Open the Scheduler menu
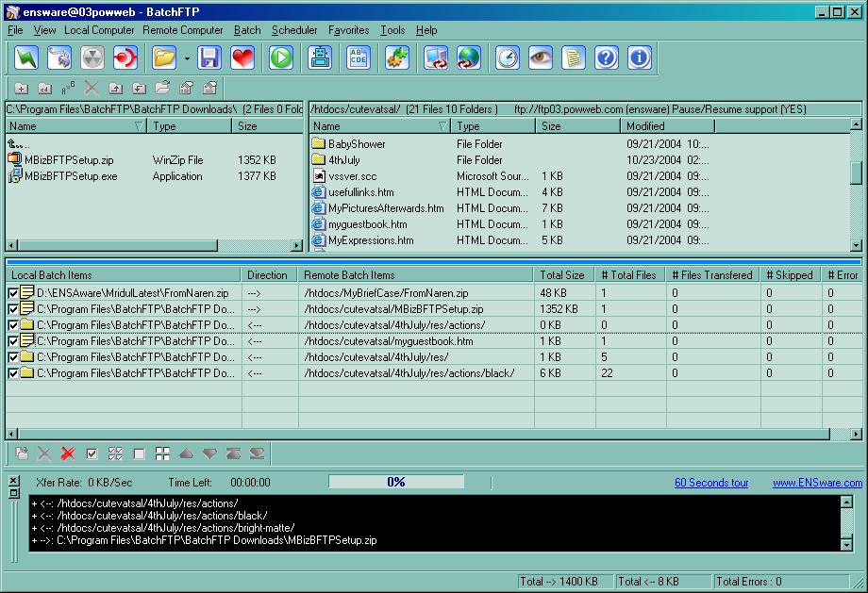This screenshot has height=593, width=868. tap(294, 30)
